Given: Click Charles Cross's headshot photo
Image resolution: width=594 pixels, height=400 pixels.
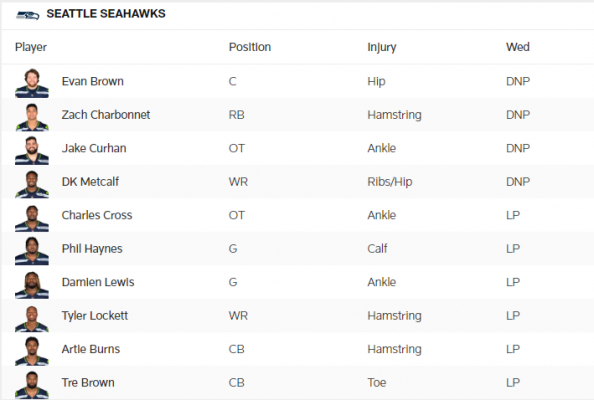Looking at the screenshot, I should [x=32, y=217].
